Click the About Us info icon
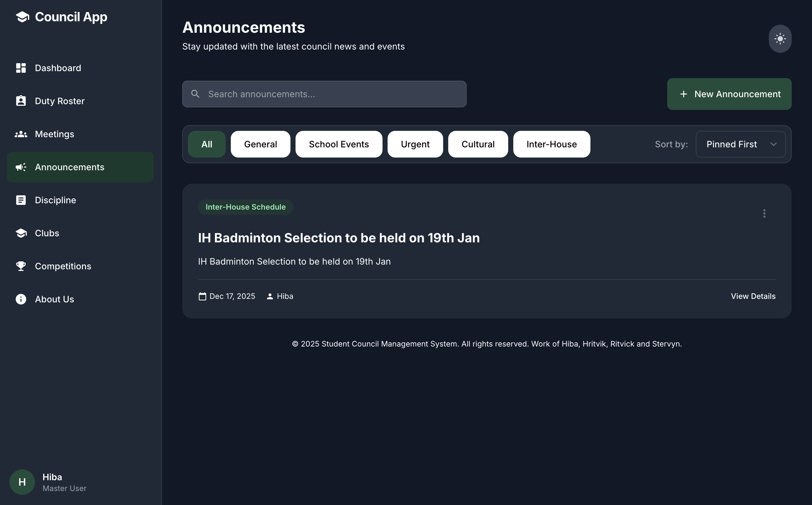Viewport: 812px width, 505px height. [21, 299]
